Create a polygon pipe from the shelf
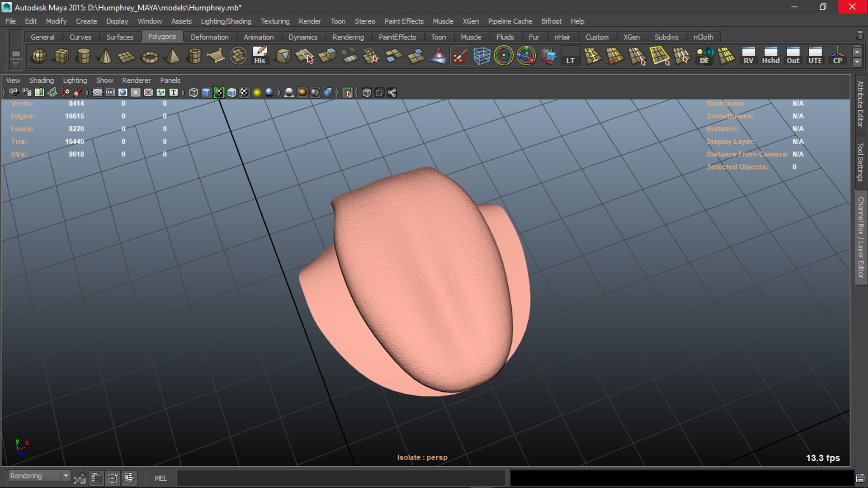 194,56
